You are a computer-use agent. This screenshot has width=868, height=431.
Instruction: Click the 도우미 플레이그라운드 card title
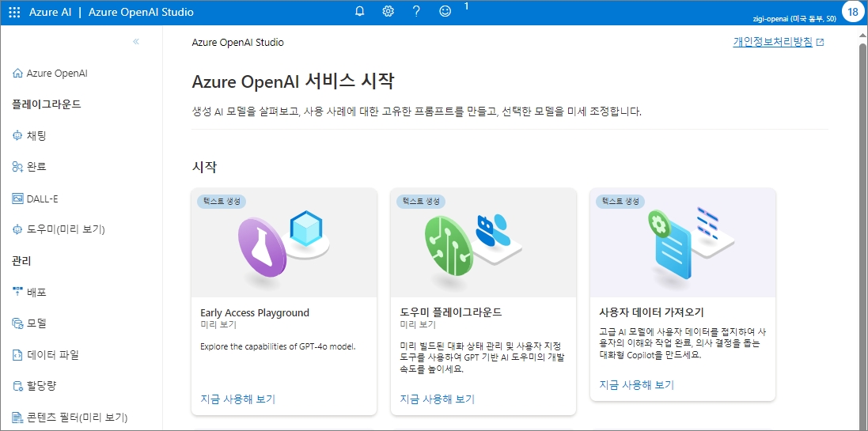tap(450, 312)
